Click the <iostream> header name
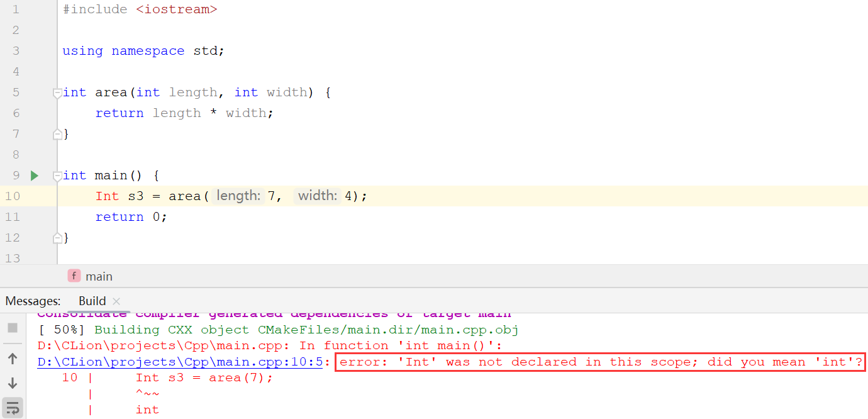The image size is (868, 419). (x=177, y=9)
